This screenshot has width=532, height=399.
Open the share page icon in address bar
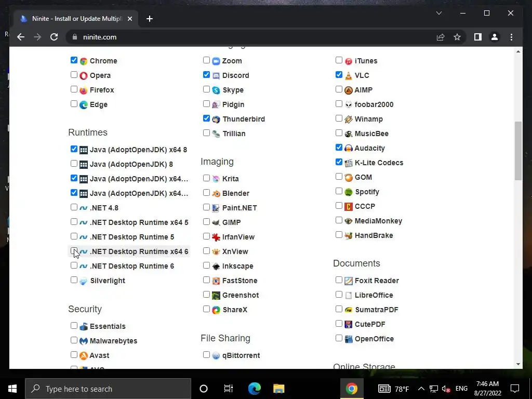[x=441, y=37]
